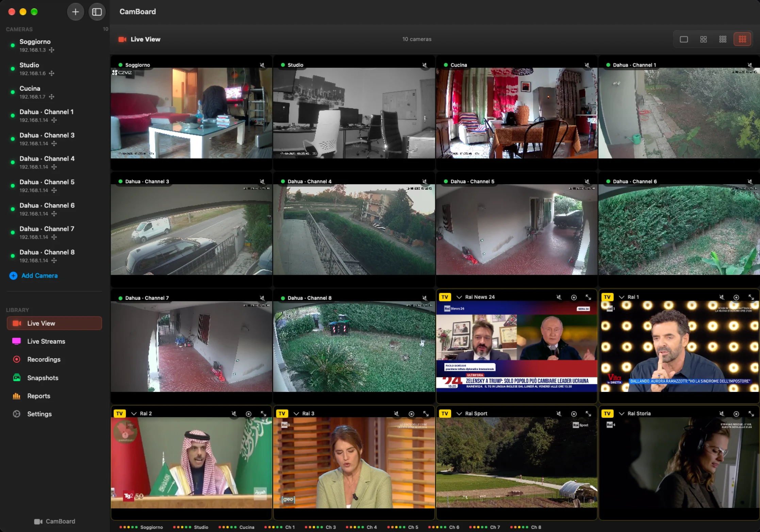The height and width of the screenshot is (532, 760).
Task: Click the '10 cameras' count label
Action: 417,39
